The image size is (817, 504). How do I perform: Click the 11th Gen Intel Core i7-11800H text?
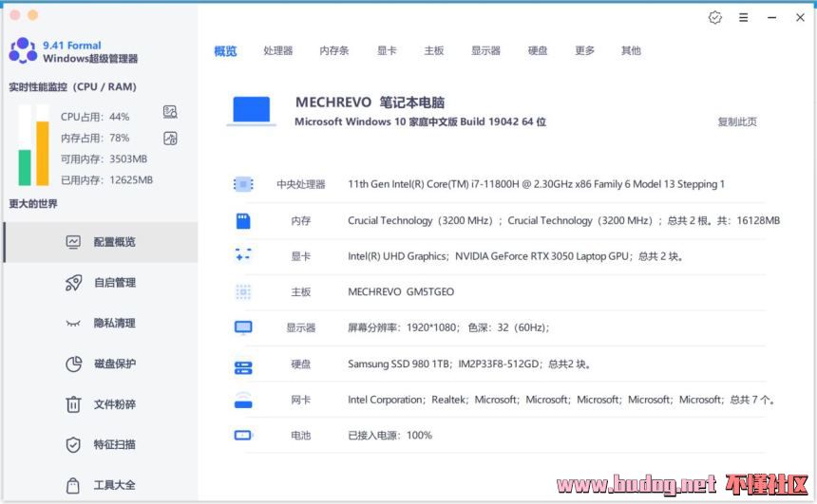[x=536, y=184]
